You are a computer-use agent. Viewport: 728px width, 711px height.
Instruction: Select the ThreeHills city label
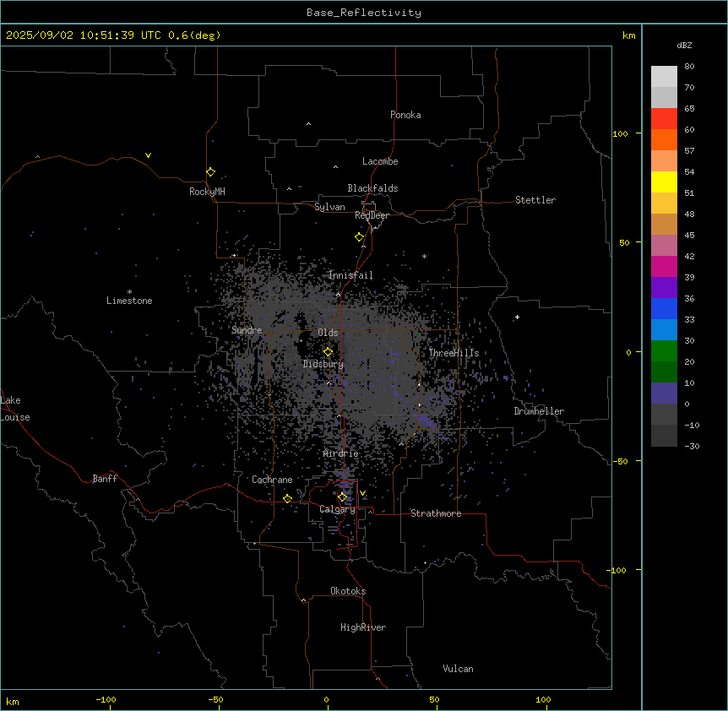(454, 353)
